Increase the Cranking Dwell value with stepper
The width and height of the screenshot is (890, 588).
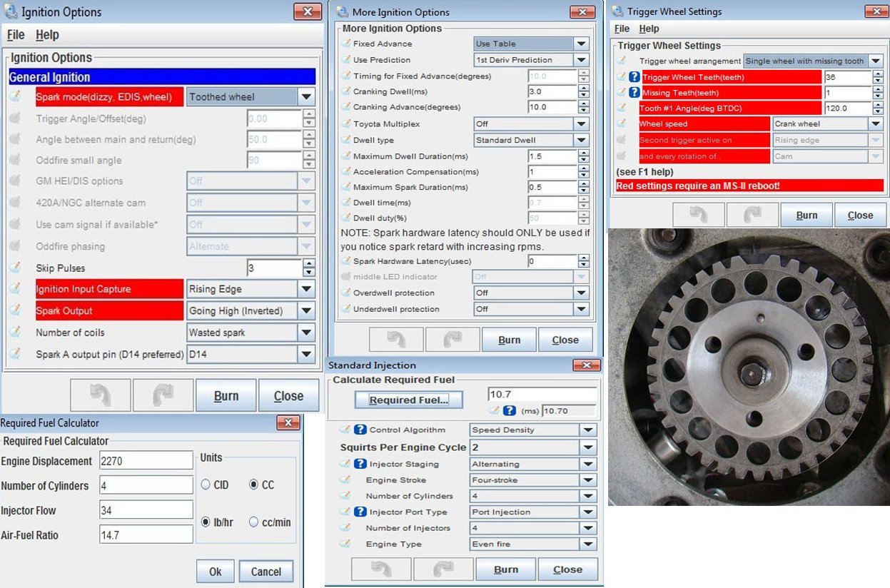click(x=584, y=88)
